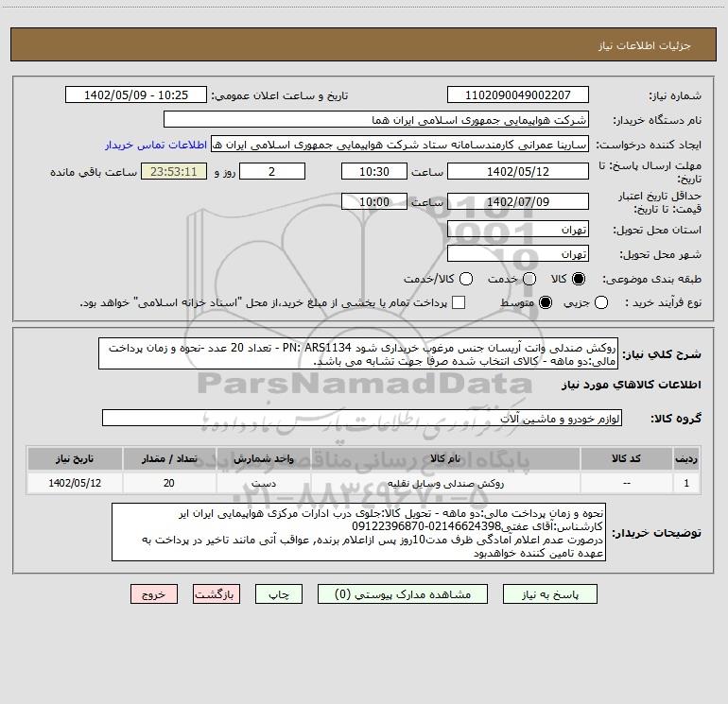Click the چاپ print button
Screen dimensions: 728x704
click(x=279, y=594)
